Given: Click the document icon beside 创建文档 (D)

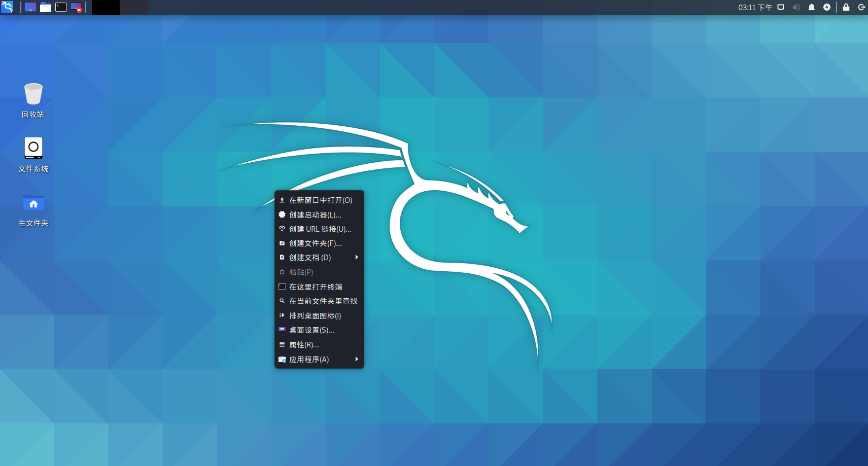Looking at the screenshot, I should tap(282, 258).
